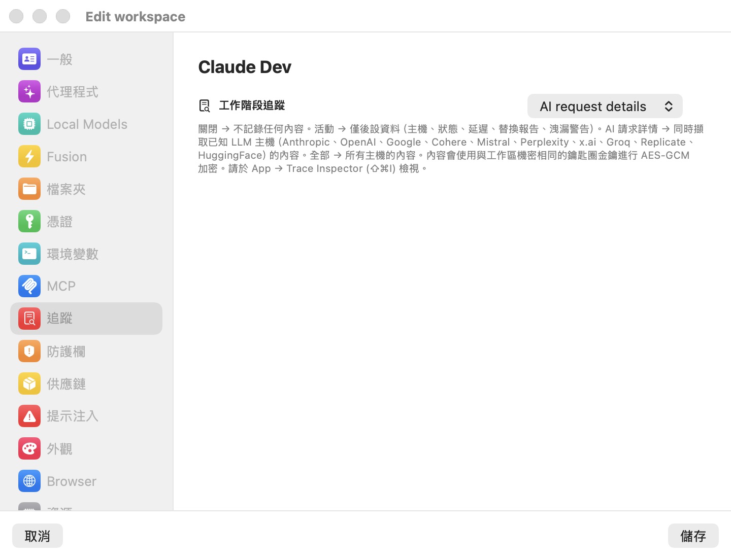Select the MCP label in sidebar
This screenshot has width=731, height=560.
click(61, 286)
